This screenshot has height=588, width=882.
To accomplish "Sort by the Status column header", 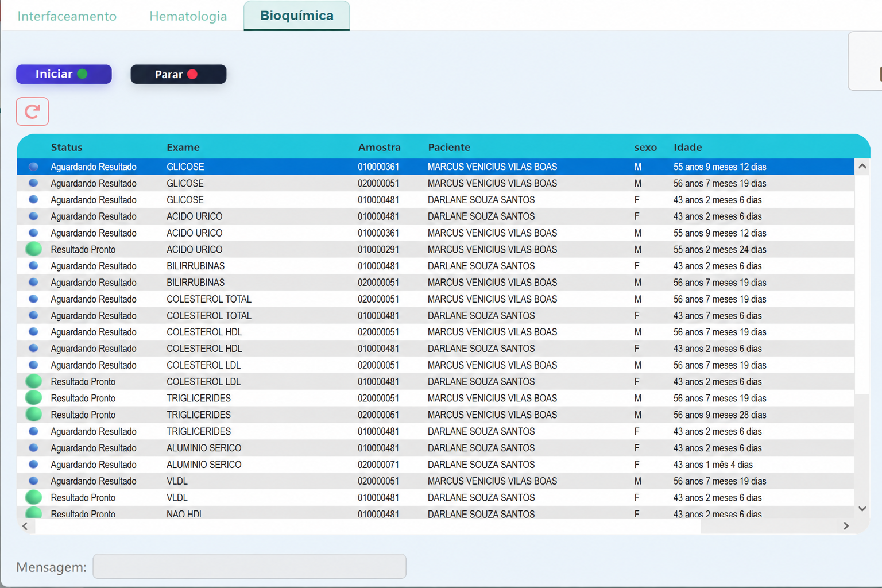I will pos(67,148).
